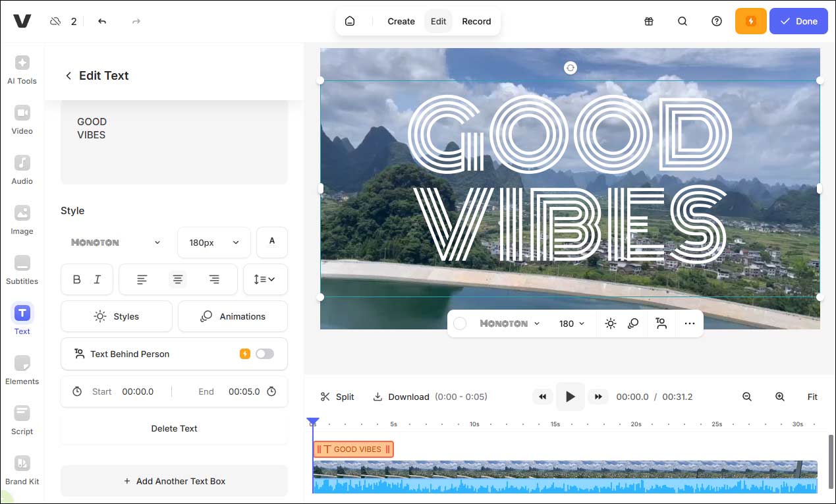Open the Animations options

click(233, 316)
